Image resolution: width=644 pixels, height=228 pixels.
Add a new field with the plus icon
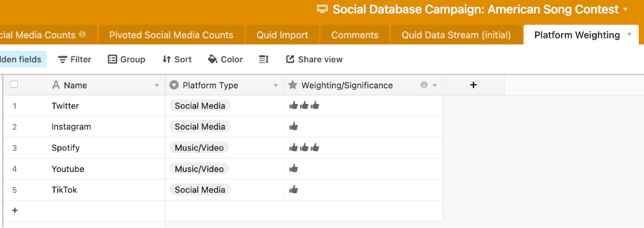click(473, 85)
